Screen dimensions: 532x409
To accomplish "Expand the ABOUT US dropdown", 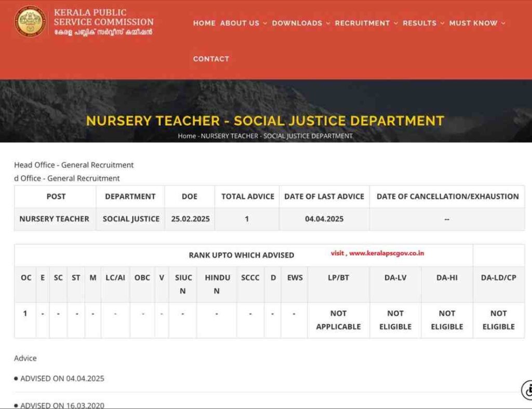I will pos(240,23).
